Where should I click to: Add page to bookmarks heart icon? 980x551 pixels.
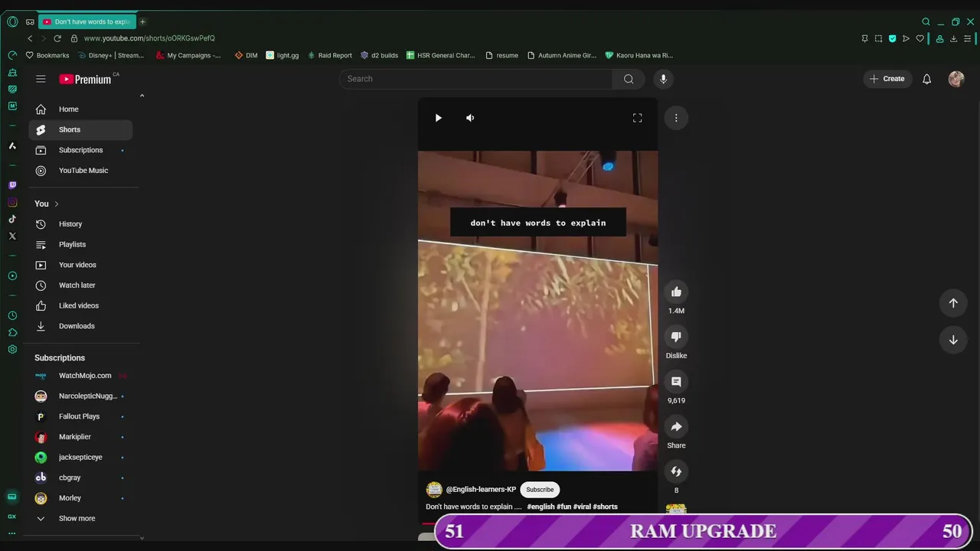pos(920,38)
